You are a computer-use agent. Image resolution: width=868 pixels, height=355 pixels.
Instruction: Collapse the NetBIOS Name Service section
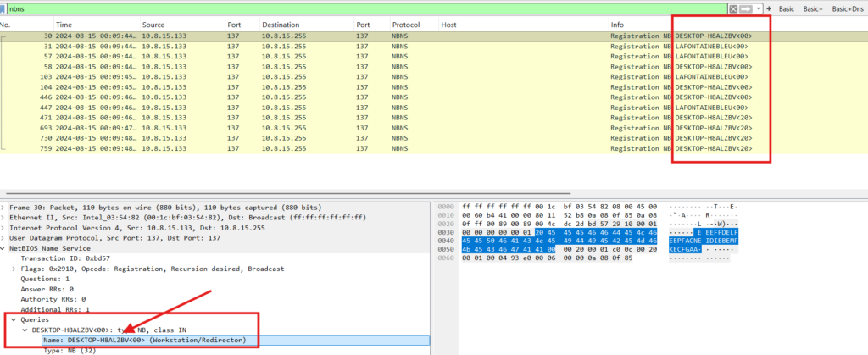pyautogui.click(x=4, y=248)
